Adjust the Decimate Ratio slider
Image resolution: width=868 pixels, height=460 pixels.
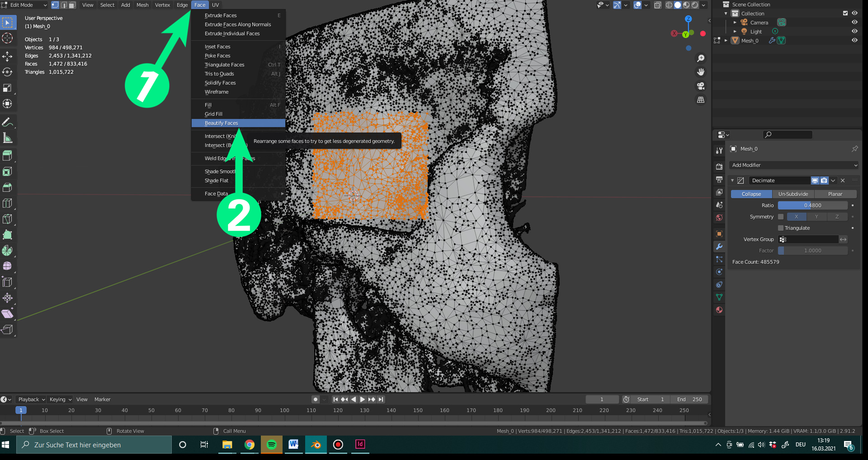(812, 205)
